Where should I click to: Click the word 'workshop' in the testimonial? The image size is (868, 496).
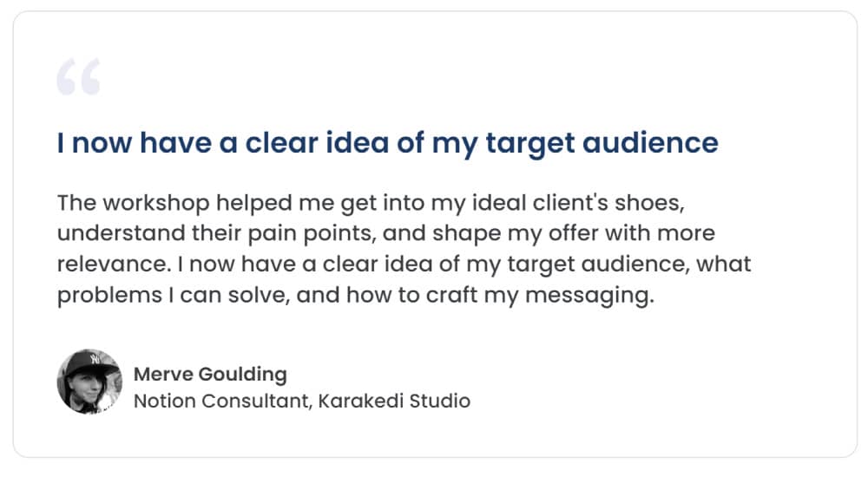[x=155, y=203]
